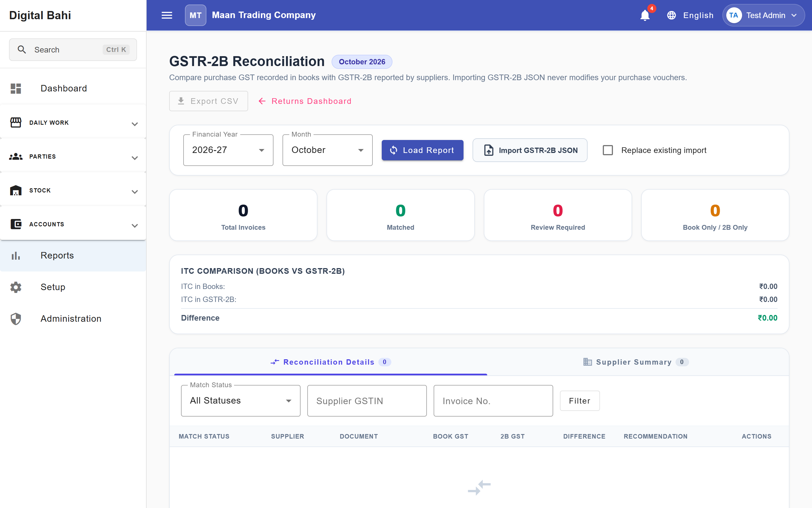Expand the Parties section chevron
Image resolution: width=812 pixels, height=508 pixels.
click(x=134, y=158)
